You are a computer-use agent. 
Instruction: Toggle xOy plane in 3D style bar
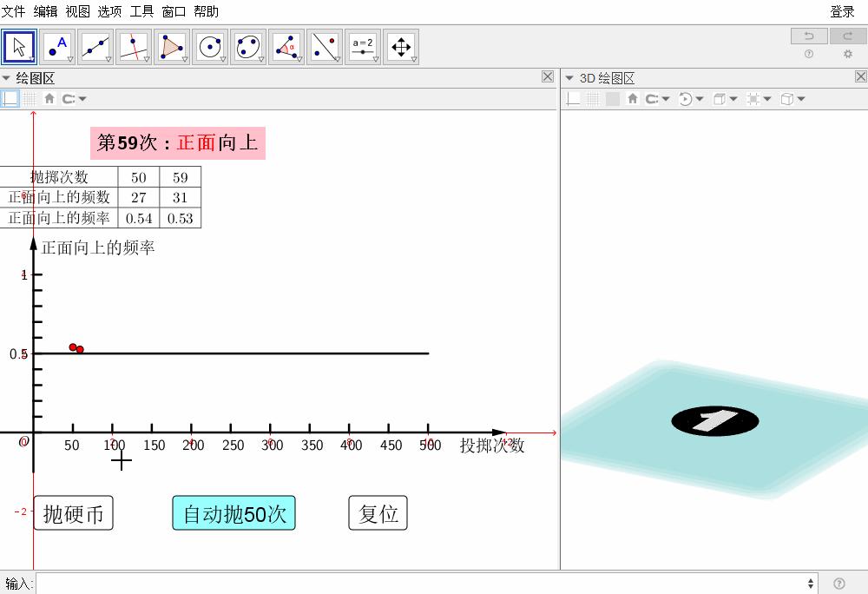click(612, 98)
